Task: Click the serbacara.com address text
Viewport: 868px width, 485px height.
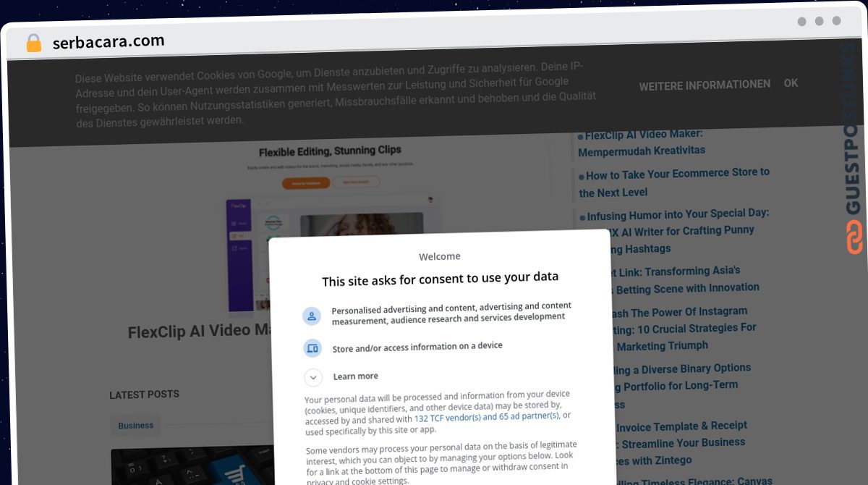Action: pyautogui.click(x=109, y=42)
